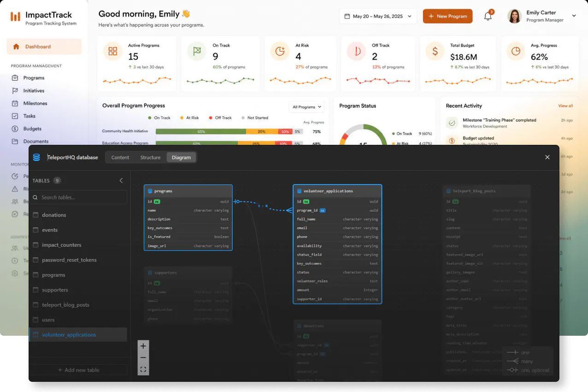Click the New Program button
The image size is (588, 392).
(447, 16)
